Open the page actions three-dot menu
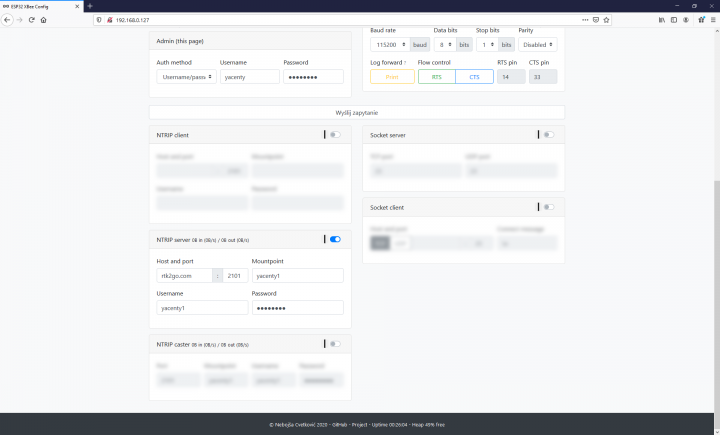 point(582,19)
